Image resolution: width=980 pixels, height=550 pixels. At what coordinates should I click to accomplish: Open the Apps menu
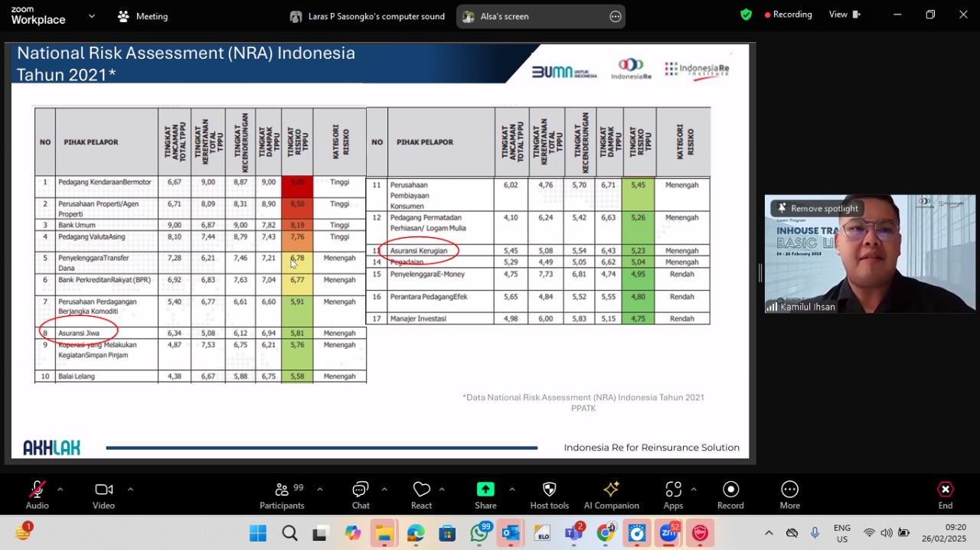(x=673, y=495)
